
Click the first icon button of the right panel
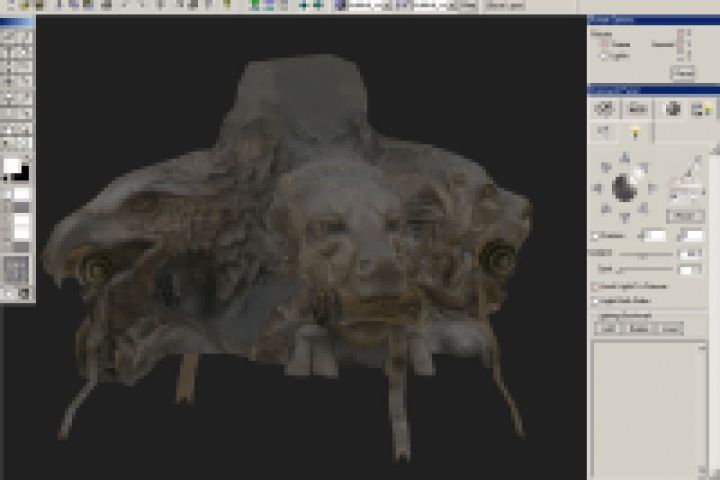click(604, 109)
